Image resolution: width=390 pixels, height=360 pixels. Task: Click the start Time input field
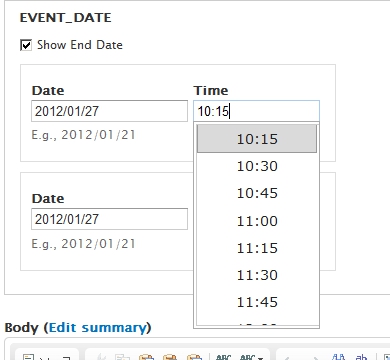click(x=256, y=111)
